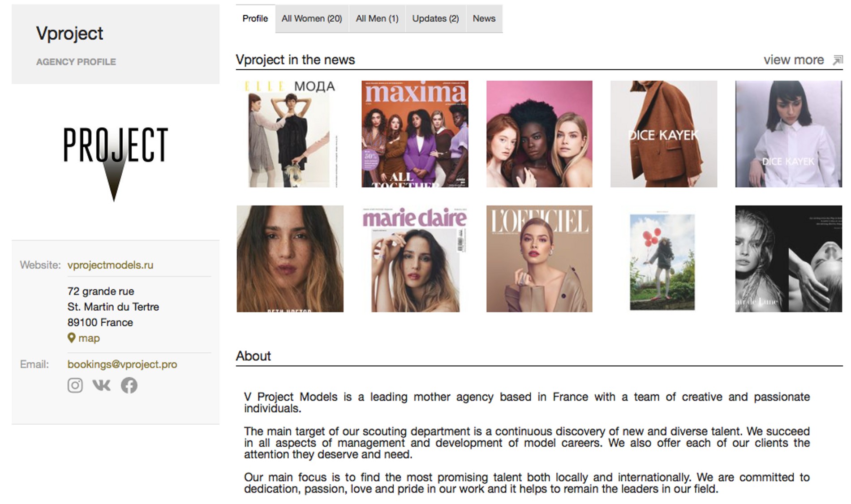851x504 pixels.
Task: Click the view more link
Action: (793, 59)
